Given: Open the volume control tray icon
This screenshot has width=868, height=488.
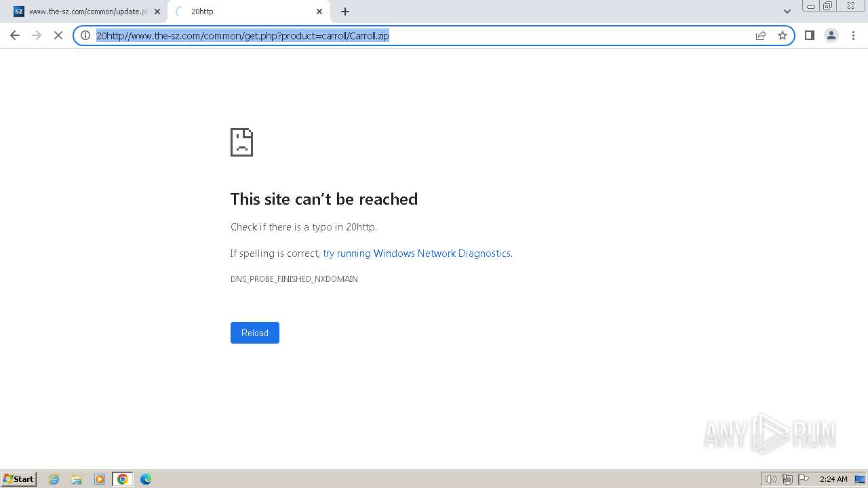Looking at the screenshot, I should click(770, 479).
